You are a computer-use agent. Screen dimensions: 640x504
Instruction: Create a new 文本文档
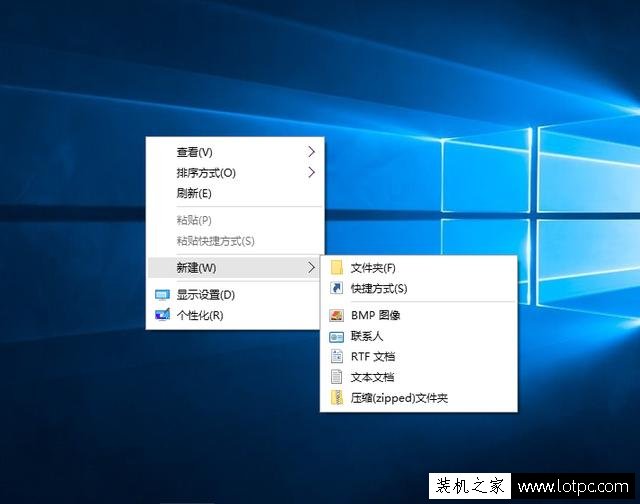point(419,377)
